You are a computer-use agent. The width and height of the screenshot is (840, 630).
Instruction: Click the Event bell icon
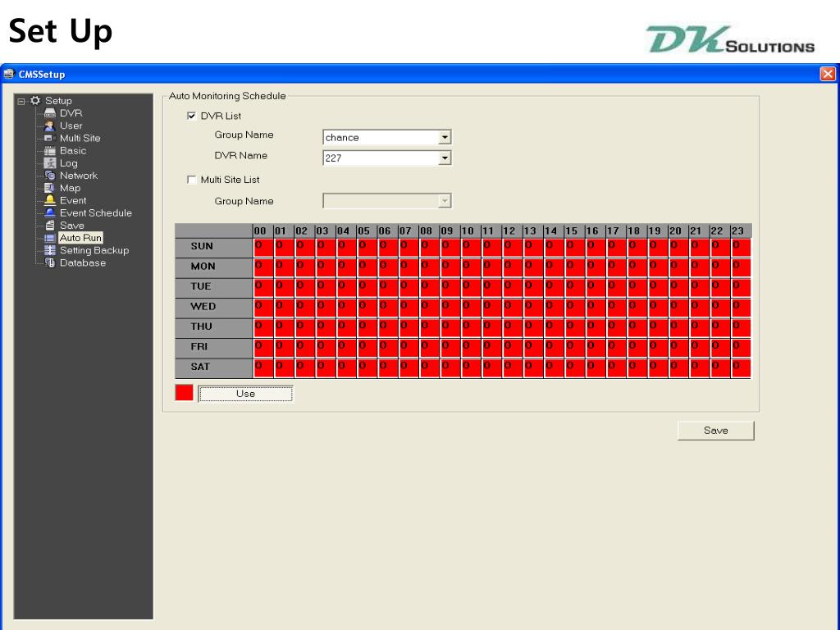(50, 200)
